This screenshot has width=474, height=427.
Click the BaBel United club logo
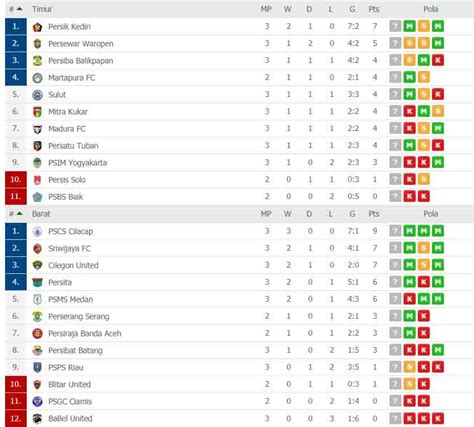37,418
